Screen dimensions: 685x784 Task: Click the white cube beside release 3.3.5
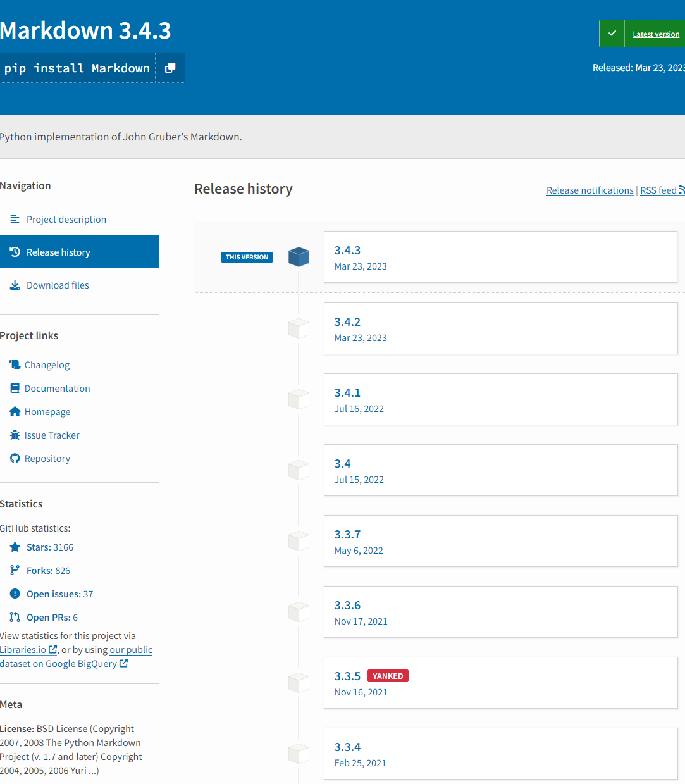click(x=299, y=683)
